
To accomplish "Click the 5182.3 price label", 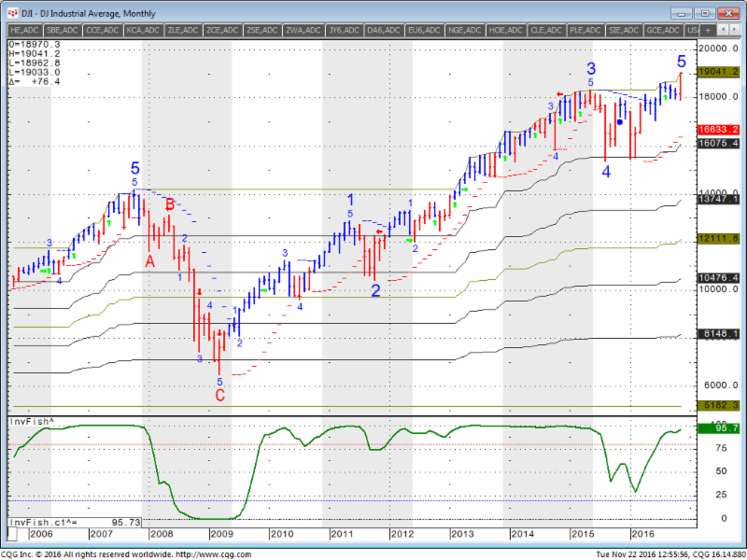I will coord(718,405).
